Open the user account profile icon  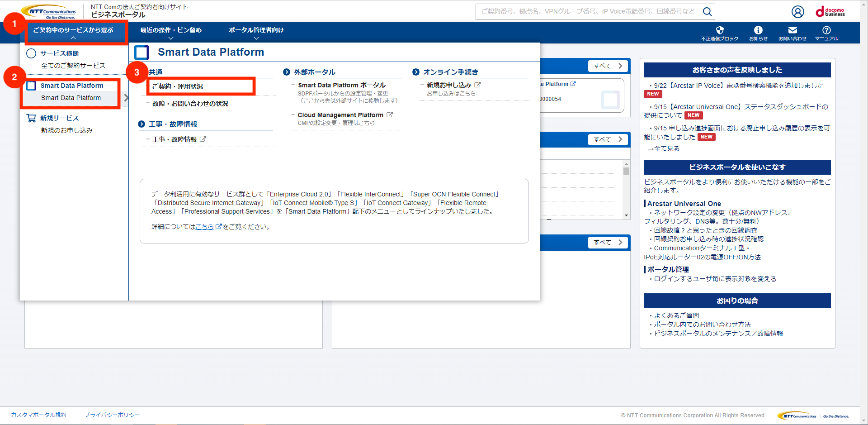pyautogui.click(x=798, y=12)
